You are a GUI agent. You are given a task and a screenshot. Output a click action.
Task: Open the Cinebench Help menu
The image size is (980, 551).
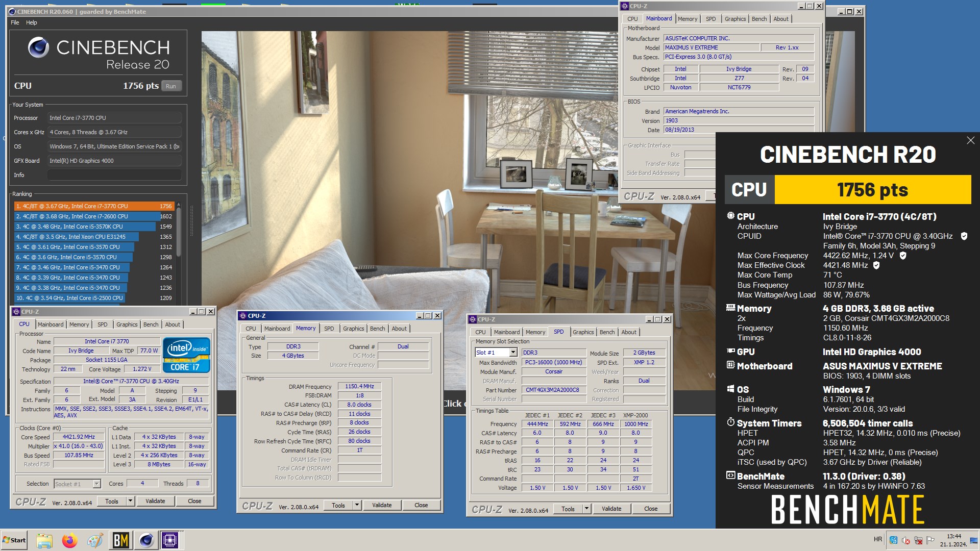click(32, 22)
